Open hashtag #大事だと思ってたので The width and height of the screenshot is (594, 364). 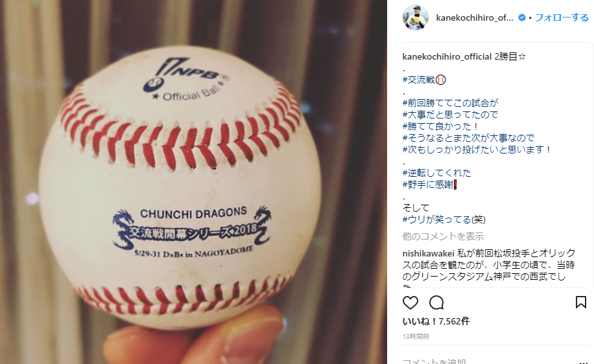click(451, 115)
